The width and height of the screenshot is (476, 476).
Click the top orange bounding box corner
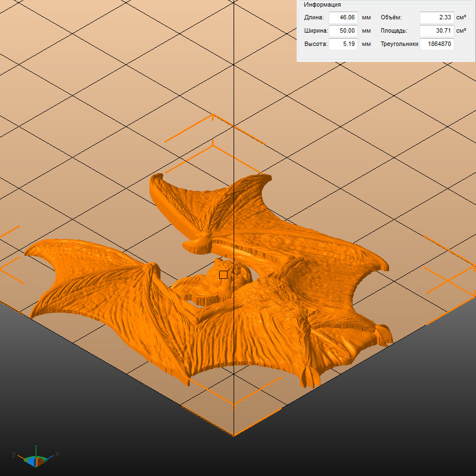click(213, 116)
